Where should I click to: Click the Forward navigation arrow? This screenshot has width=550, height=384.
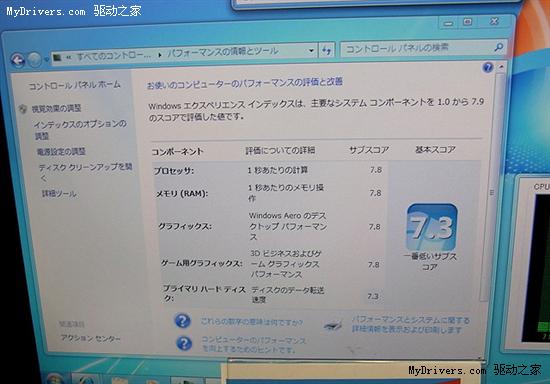pos(34,60)
